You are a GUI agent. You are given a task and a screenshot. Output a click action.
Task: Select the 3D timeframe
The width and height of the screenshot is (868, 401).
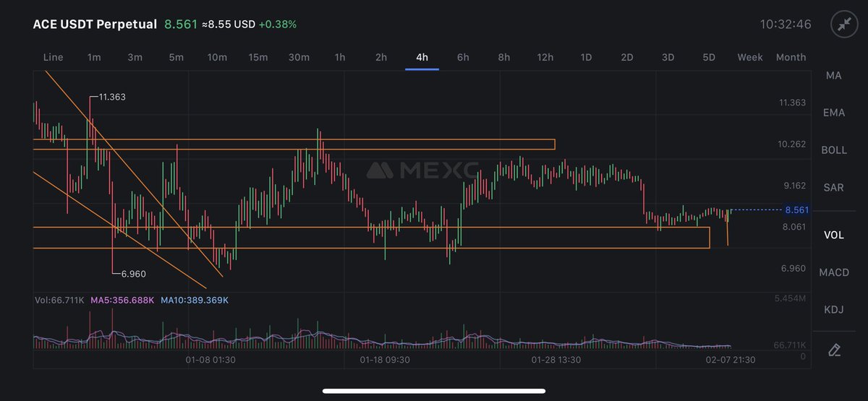coord(668,57)
